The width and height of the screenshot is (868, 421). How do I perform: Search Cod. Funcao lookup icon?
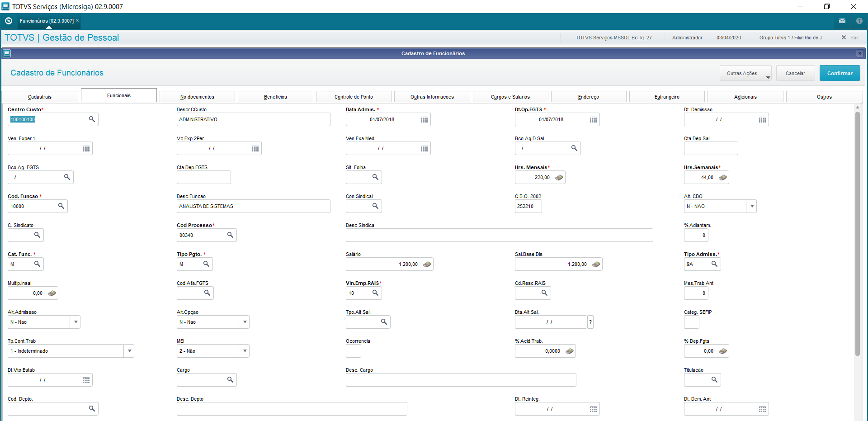[61, 206]
